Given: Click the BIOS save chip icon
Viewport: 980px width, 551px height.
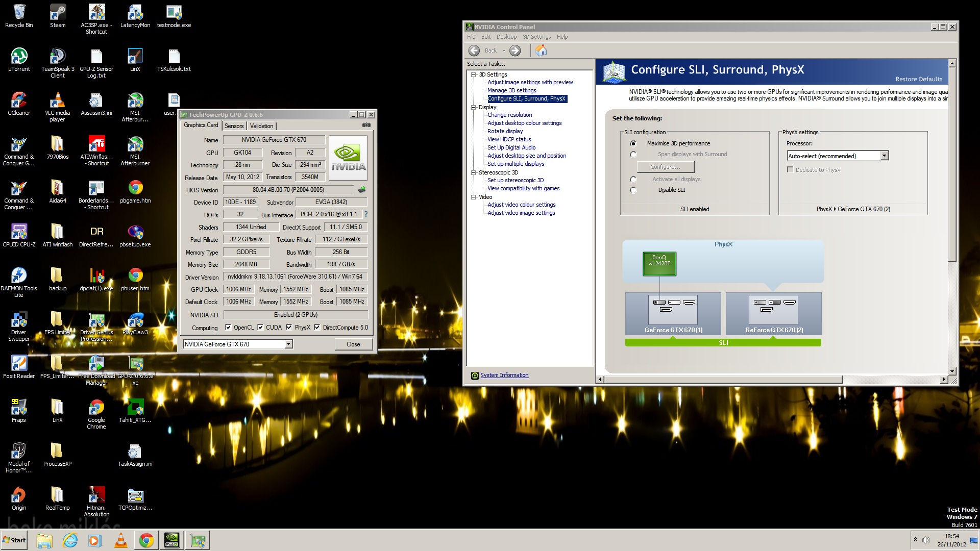Looking at the screenshot, I should [362, 190].
